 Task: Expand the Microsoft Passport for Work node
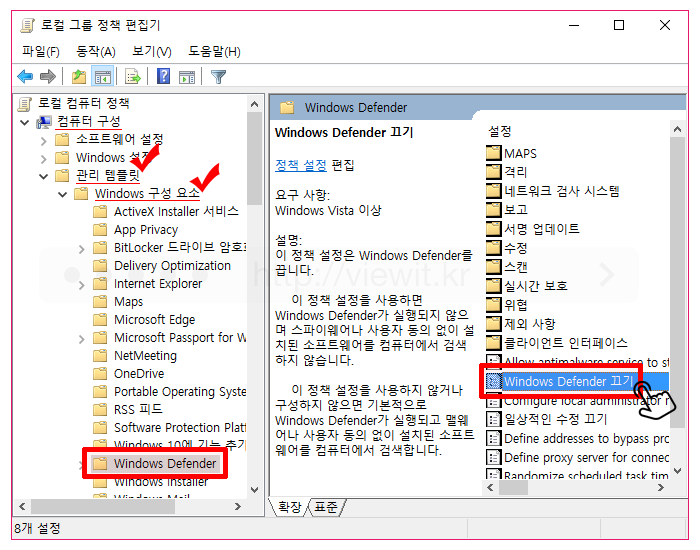pos(81,339)
